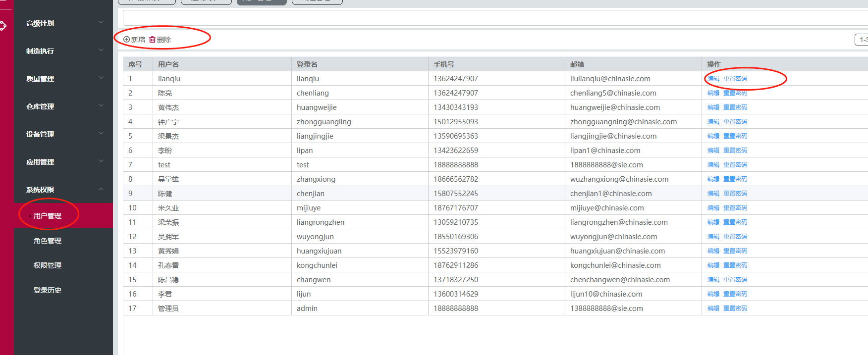Edit the user with login name test
The height and width of the screenshot is (355, 868).
point(713,165)
